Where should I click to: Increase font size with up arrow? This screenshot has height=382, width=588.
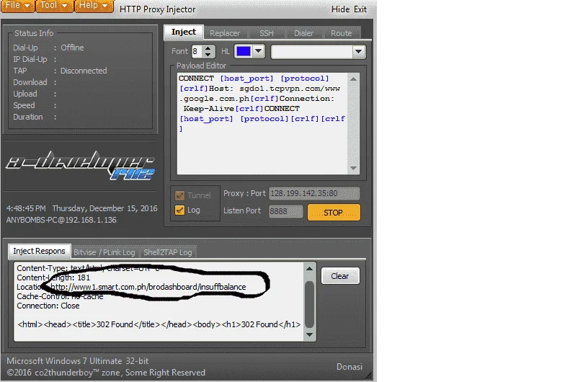pyautogui.click(x=208, y=48)
